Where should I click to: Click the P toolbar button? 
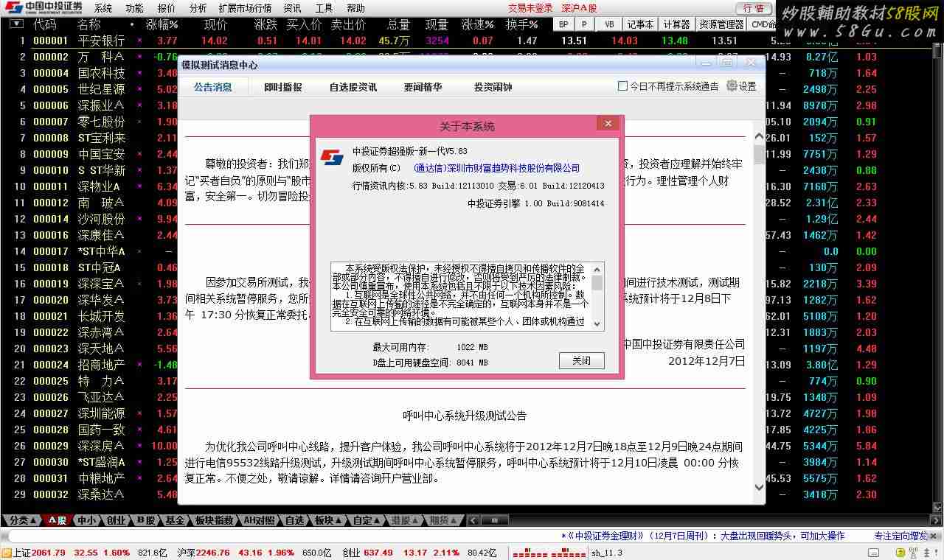(x=586, y=24)
